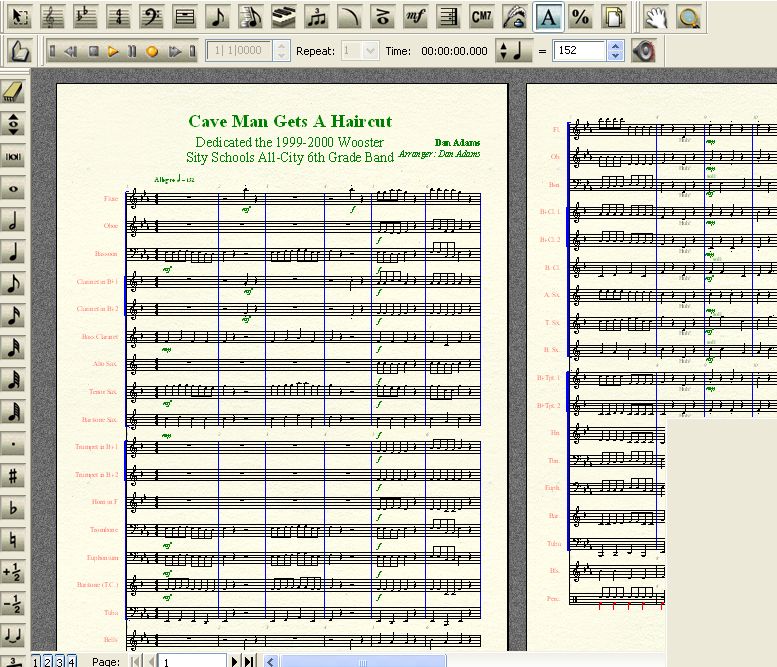This screenshot has width=777, height=667.
Task: Choose the Lyrics quill tool
Action: pos(514,17)
